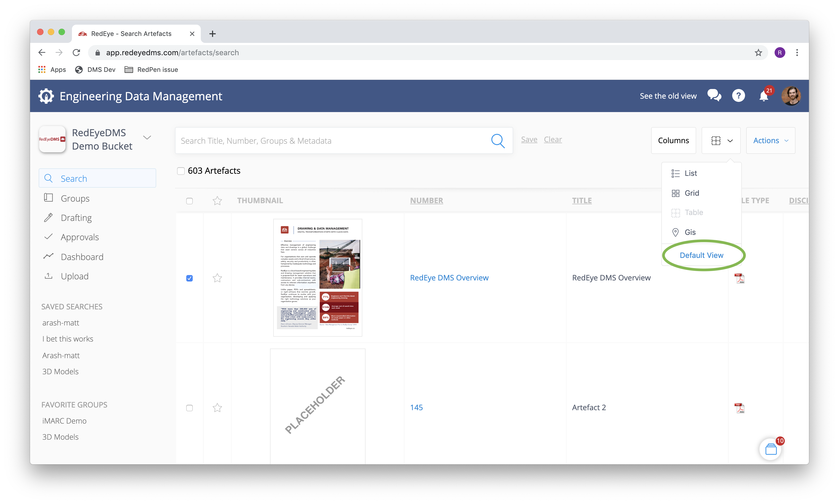Open the Actions dropdown
The height and width of the screenshot is (504, 839).
pos(770,140)
